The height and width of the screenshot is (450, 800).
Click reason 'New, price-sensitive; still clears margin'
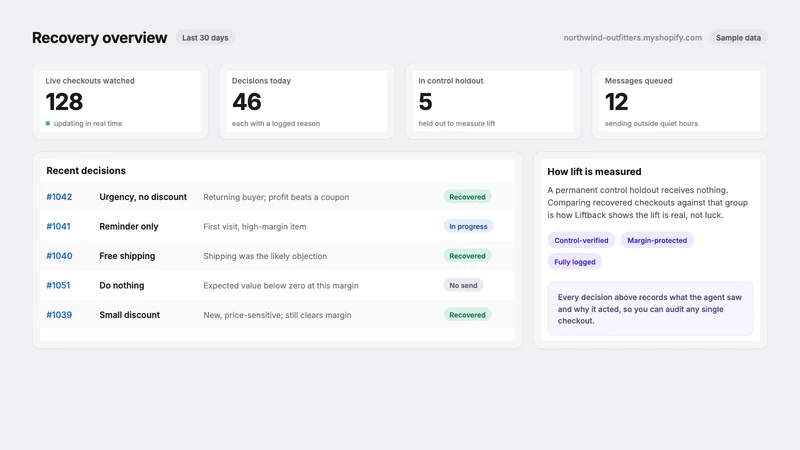pos(277,315)
